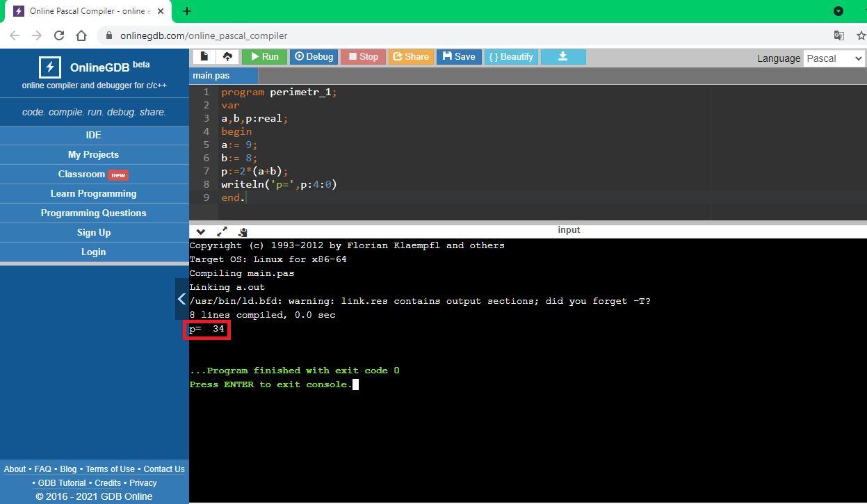Click '8 lines compiled, 0.0 sec' line
This screenshot has width=867, height=504.
[x=262, y=315]
